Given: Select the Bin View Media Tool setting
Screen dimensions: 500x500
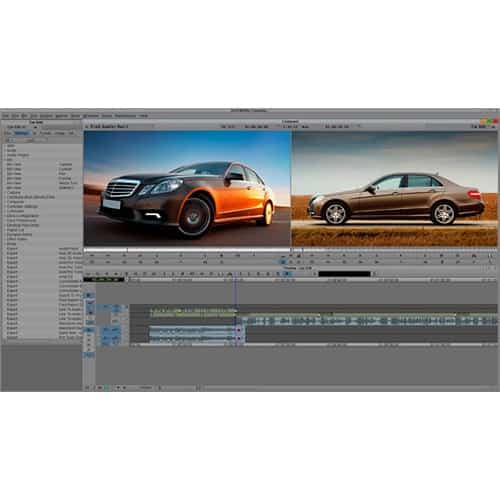Looking at the screenshot, I should 43,183.
